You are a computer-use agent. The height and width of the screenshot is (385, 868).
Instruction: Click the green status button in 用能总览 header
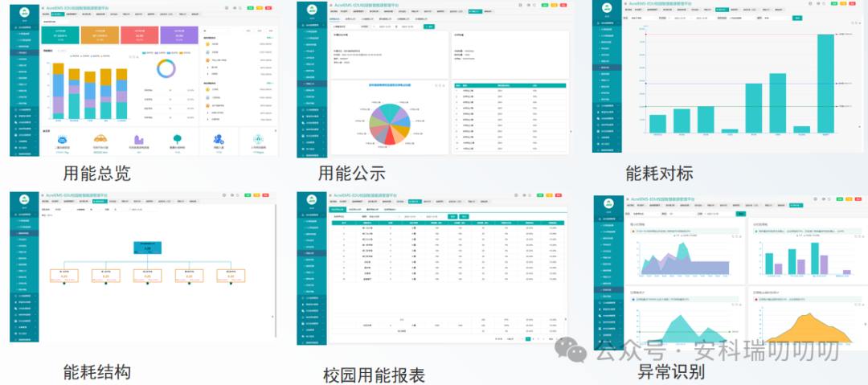251,8
